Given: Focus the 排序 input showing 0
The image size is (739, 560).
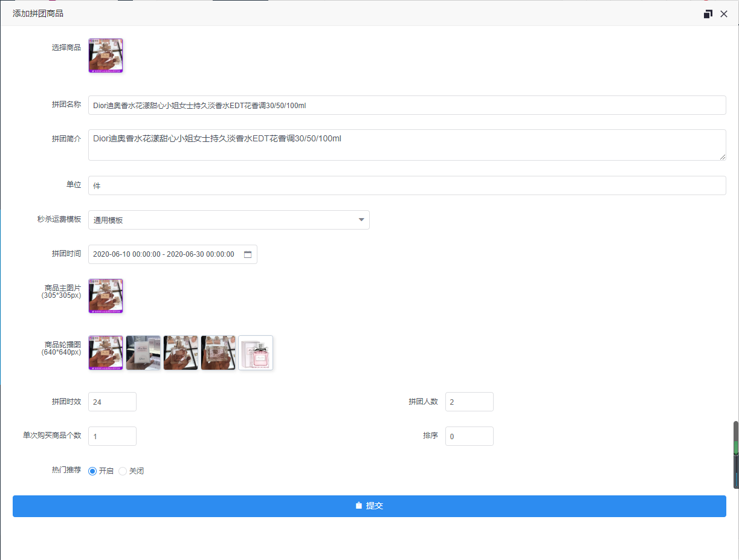Looking at the screenshot, I should point(470,436).
